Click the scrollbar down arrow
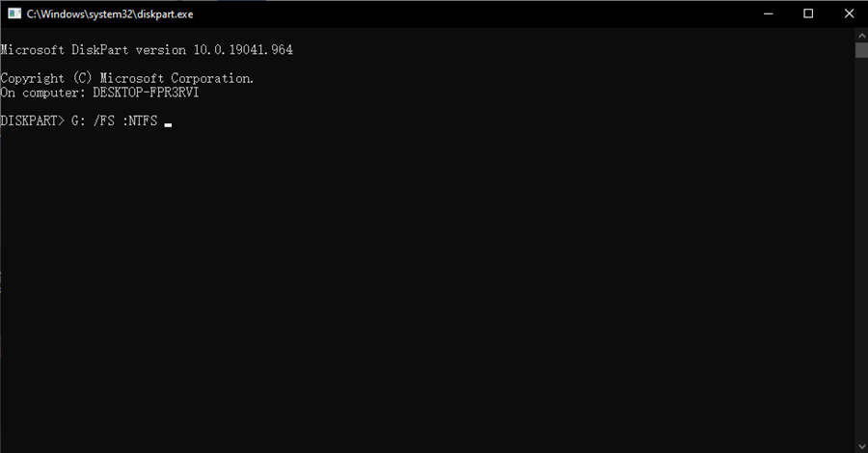The height and width of the screenshot is (453, 868). coord(861,446)
